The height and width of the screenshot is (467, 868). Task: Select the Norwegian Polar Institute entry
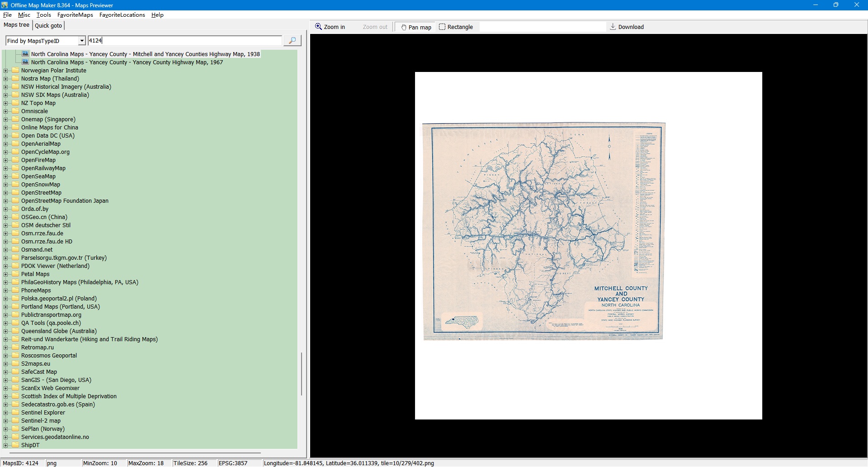pyautogui.click(x=53, y=71)
